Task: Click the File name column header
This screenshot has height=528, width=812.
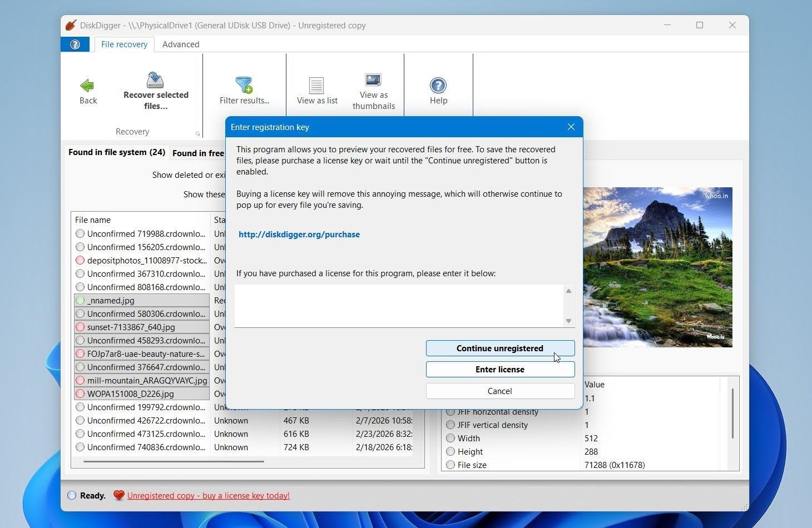Action: 141,220
